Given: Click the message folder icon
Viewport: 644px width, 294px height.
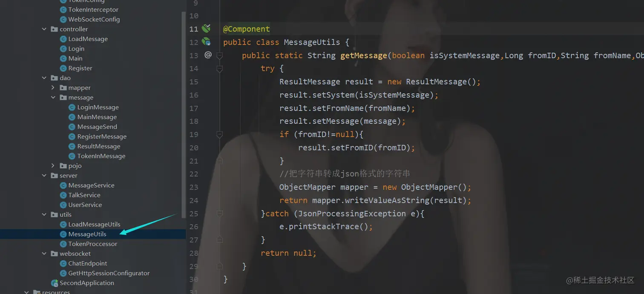Looking at the screenshot, I should tap(63, 97).
